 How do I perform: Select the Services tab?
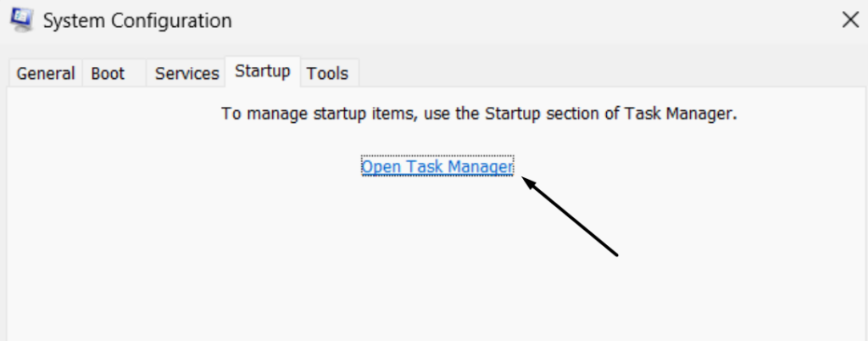click(186, 74)
